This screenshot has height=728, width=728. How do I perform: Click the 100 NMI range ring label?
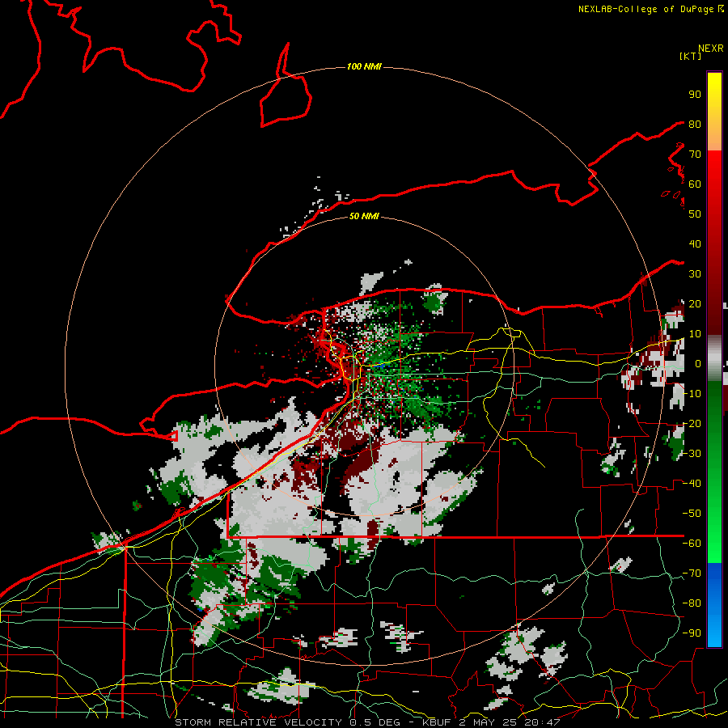click(x=364, y=67)
